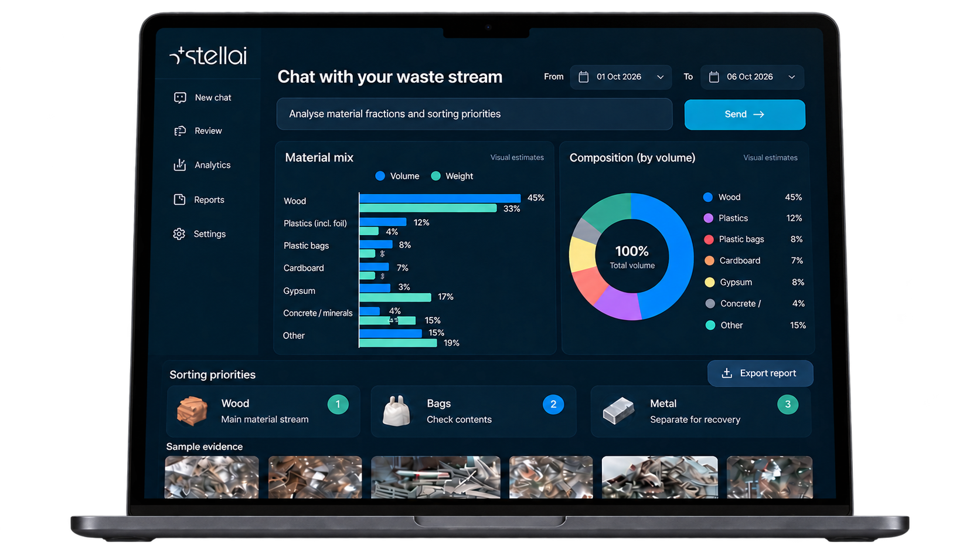Screen dimensions: 980x552
Task: Click Export report button
Action: tap(760, 373)
